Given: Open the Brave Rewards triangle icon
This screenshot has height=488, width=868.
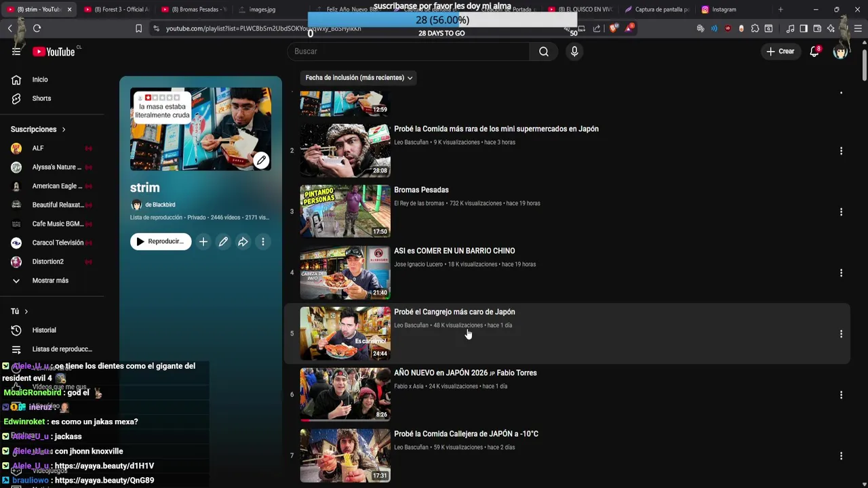Looking at the screenshot, I should click(630, 28).
